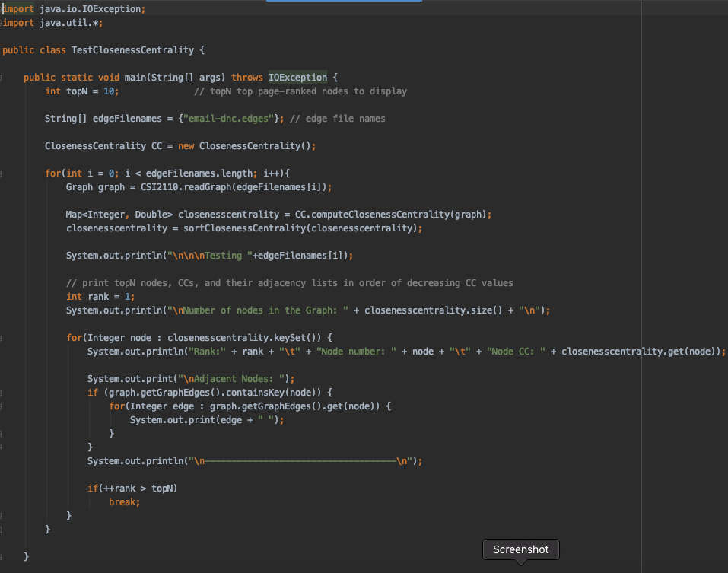Collapse the outer for loop block
Image resolution: width=728 pixels, height=573 pixels.
pyautogui.click(x=2, y=173)
